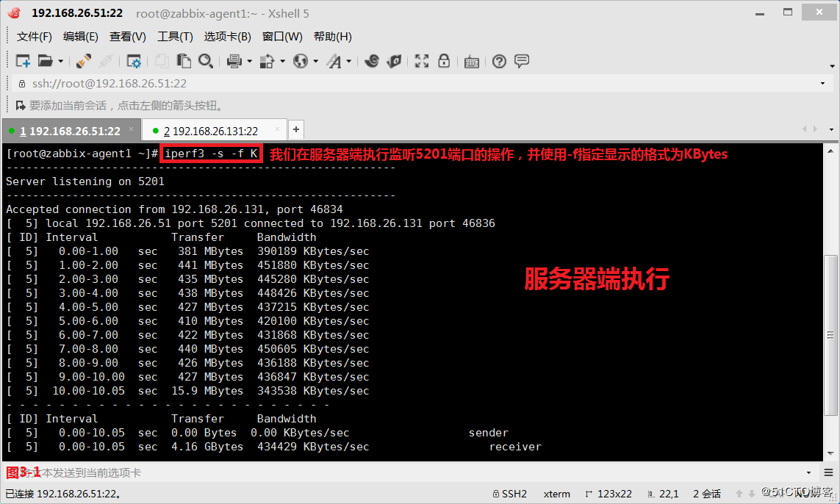Click the chat feedback bubble icon

pos(522,61)
